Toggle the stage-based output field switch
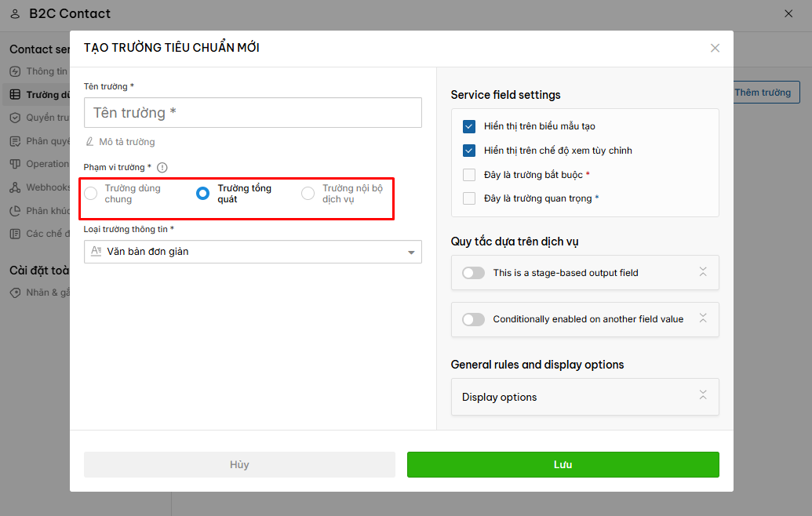This screenshot has height=516, width=812. coord(473,273)
